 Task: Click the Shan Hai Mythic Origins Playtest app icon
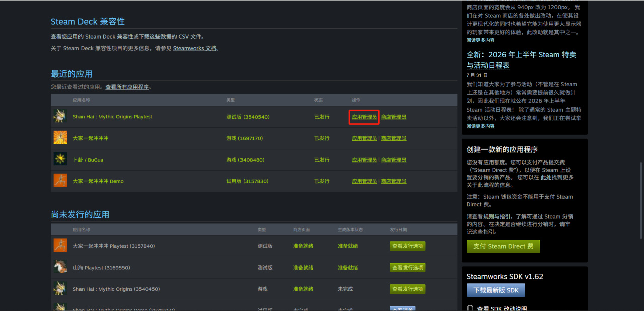point(60,116)
